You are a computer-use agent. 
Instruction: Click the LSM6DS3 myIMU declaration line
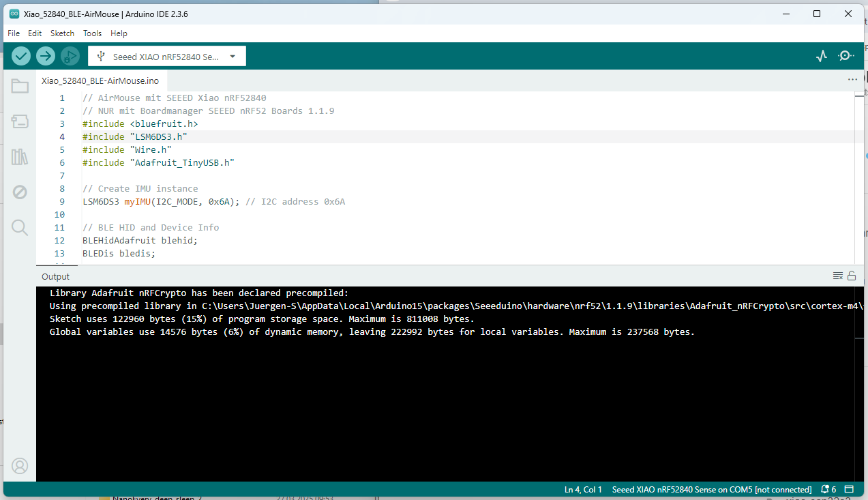click(x=214, y=202)
